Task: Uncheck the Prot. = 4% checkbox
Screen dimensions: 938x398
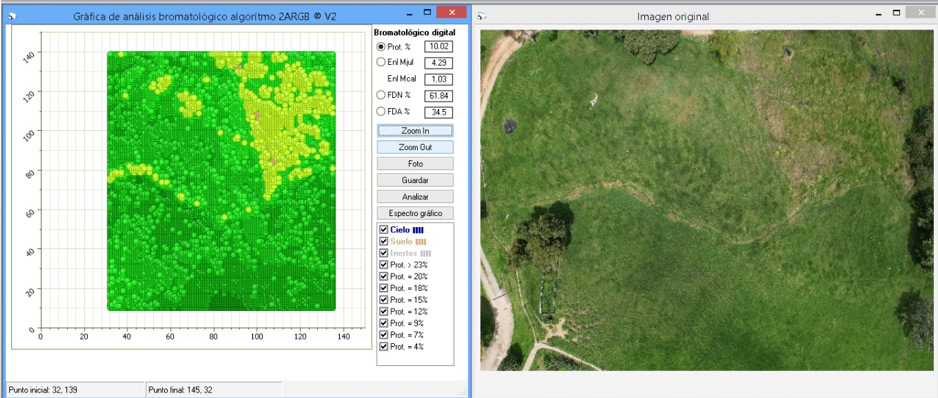Action: (x=383, y=347)
